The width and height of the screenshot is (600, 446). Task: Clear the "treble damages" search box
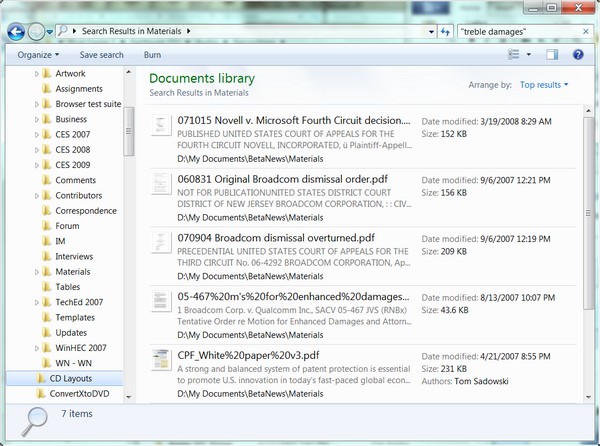coord(585,32)
